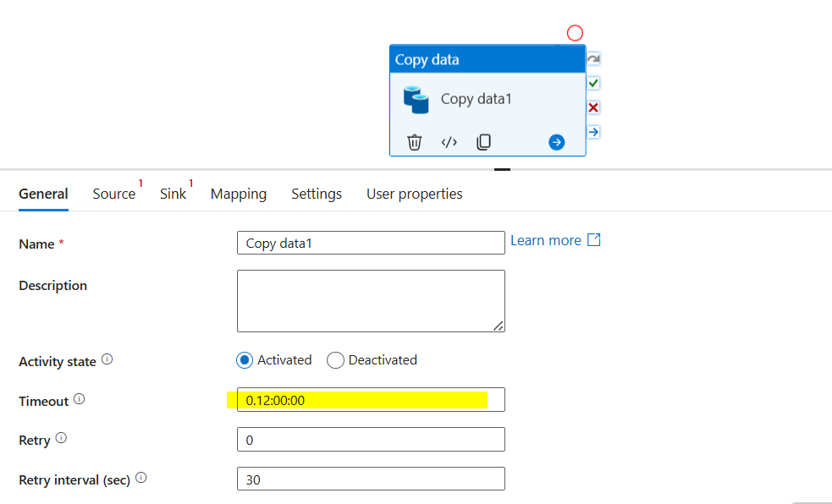This screenshot has height=504, width=832.
Task: Select the gray skipped connector icon
Action: click(593, 59)
